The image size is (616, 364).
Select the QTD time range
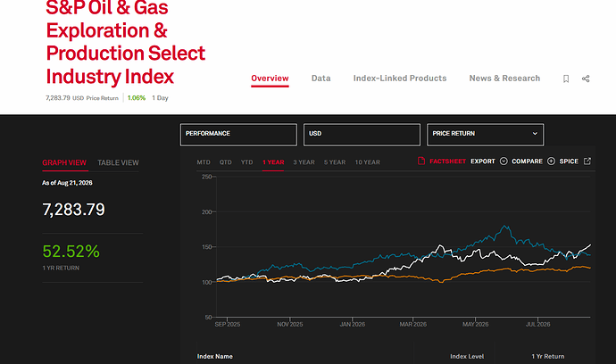(226, 162)
